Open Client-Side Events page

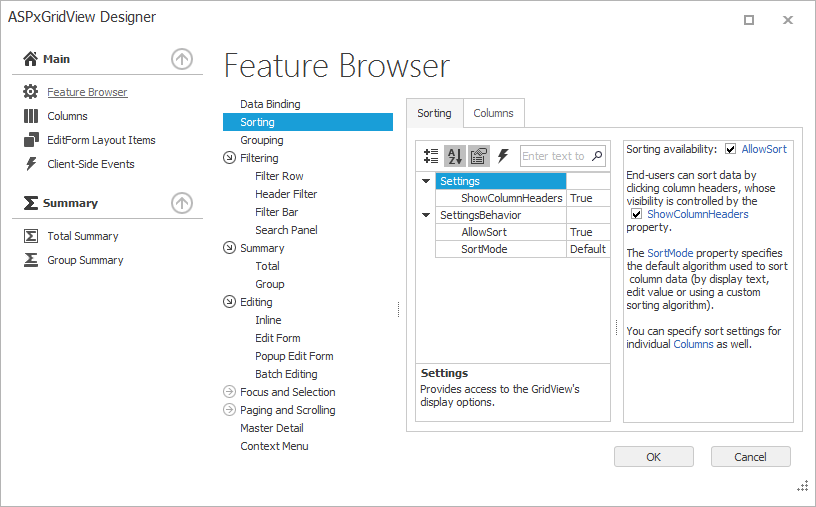(x=91, y=164)
